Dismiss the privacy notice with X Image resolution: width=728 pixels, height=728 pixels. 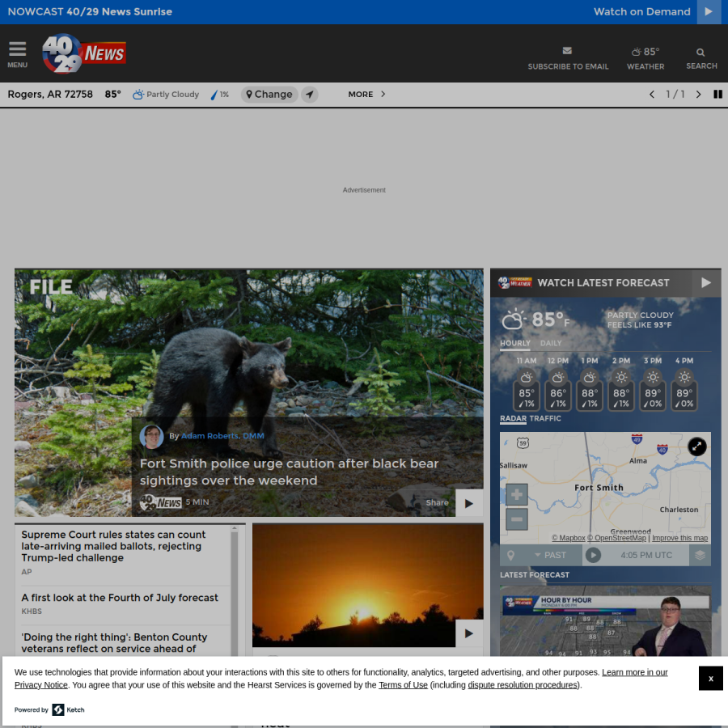710,679
